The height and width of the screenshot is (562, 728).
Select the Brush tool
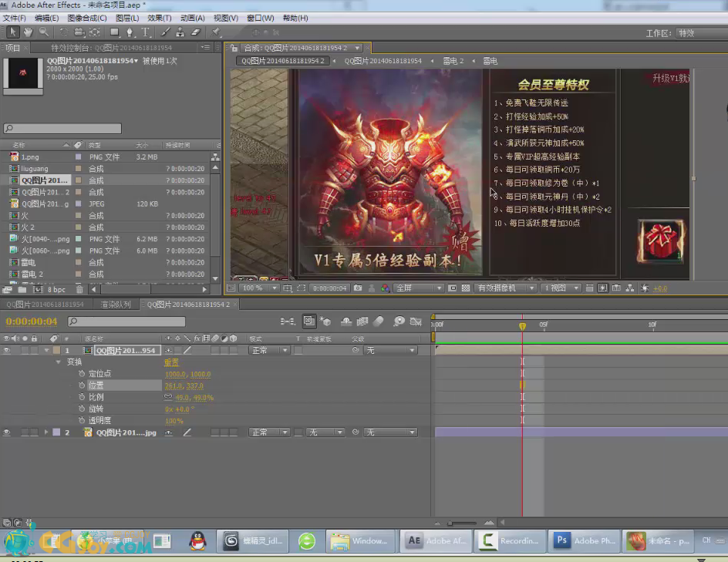(x=165, y=32)
